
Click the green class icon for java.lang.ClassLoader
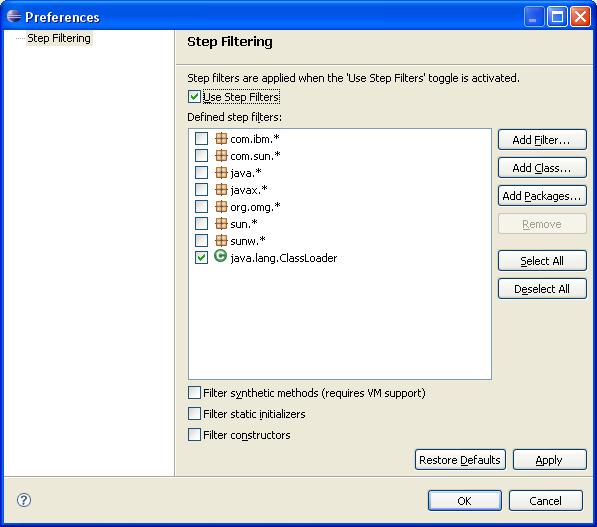[x=220, y=256]
